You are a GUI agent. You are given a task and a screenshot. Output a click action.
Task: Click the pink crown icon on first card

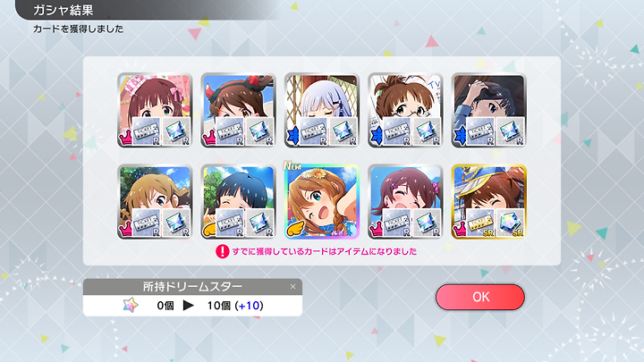click(x=125, y=139)
